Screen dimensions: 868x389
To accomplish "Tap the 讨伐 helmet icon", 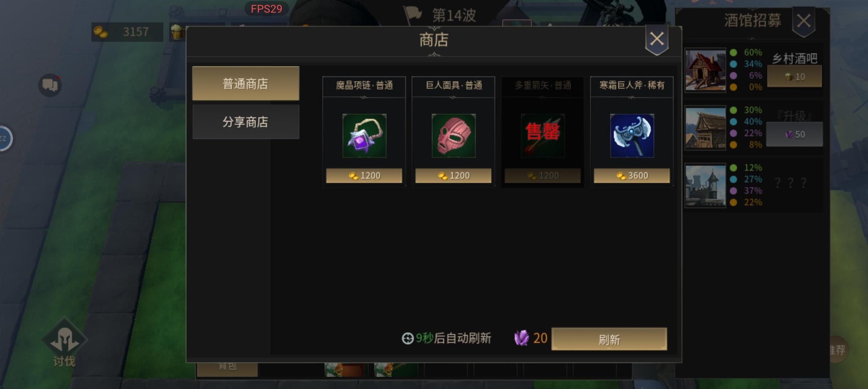I will (x=64, y=340).
